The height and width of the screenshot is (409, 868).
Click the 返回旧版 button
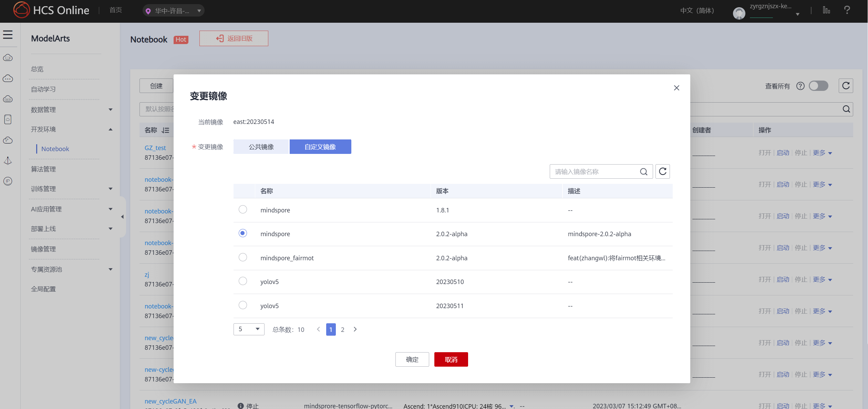point(234,38)
